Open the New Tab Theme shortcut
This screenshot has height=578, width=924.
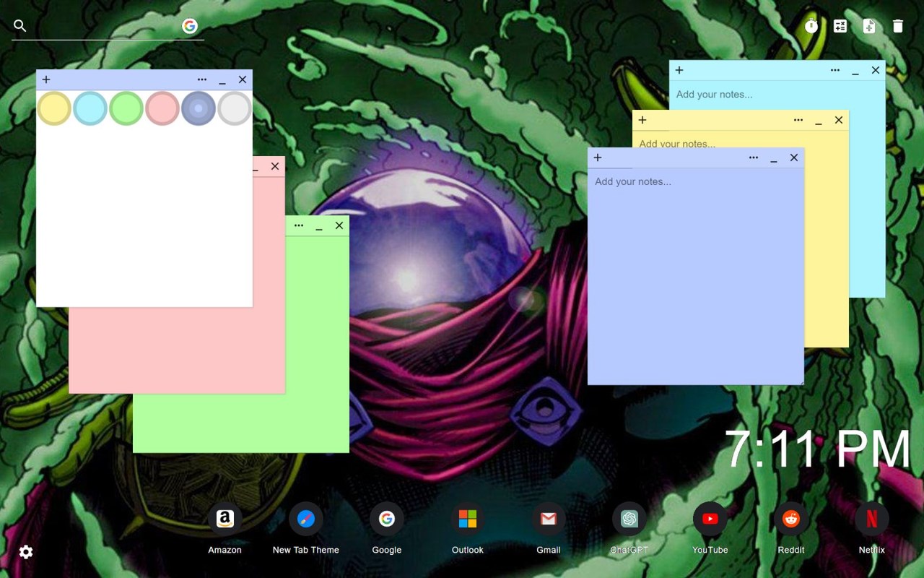pyautogui.click(x=306, y=528)
